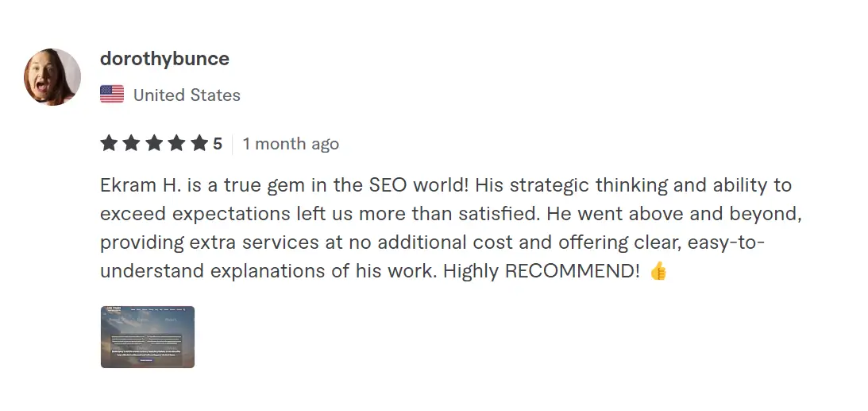This screenshot has height=411, width=868.
Task: Click the "1 month ago" timestamp
Action: pos(291,144)
